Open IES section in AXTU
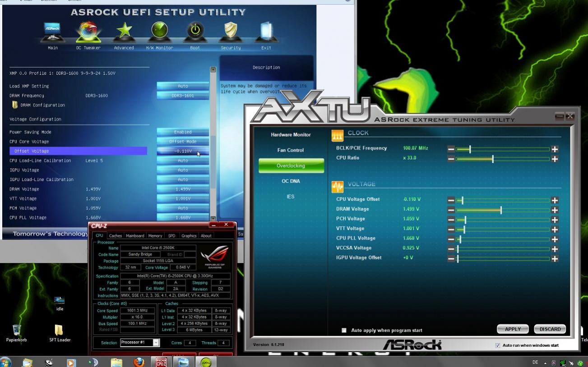 tap(291, 197)
